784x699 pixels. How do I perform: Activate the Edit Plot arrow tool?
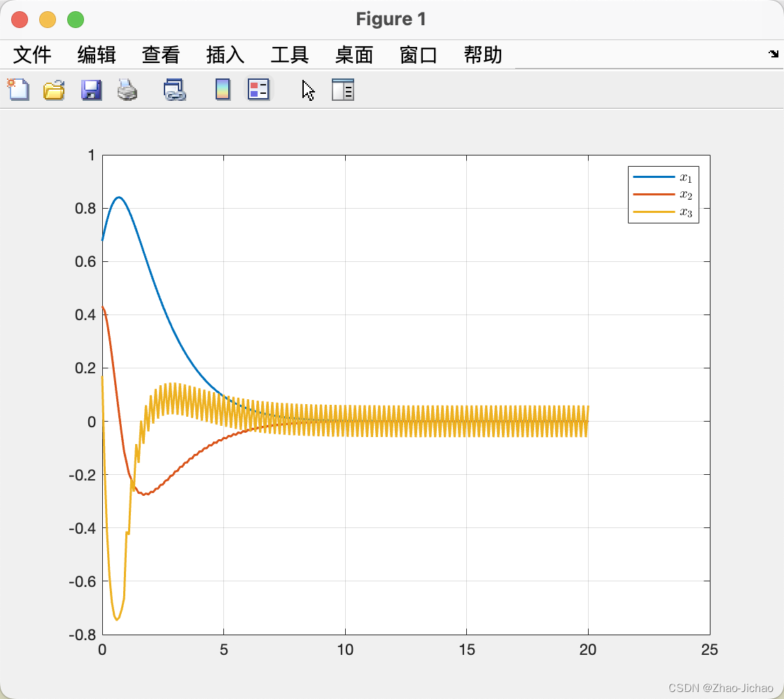308,90
